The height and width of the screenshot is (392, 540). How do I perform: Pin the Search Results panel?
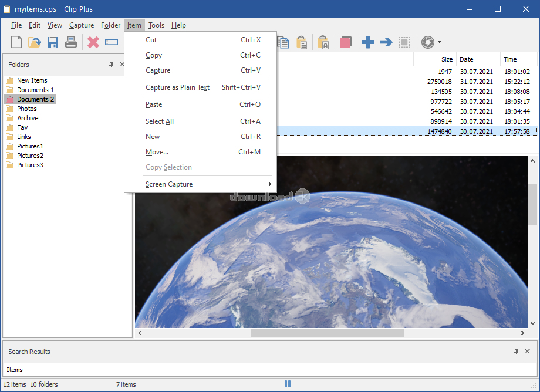[x=516, y=352]
